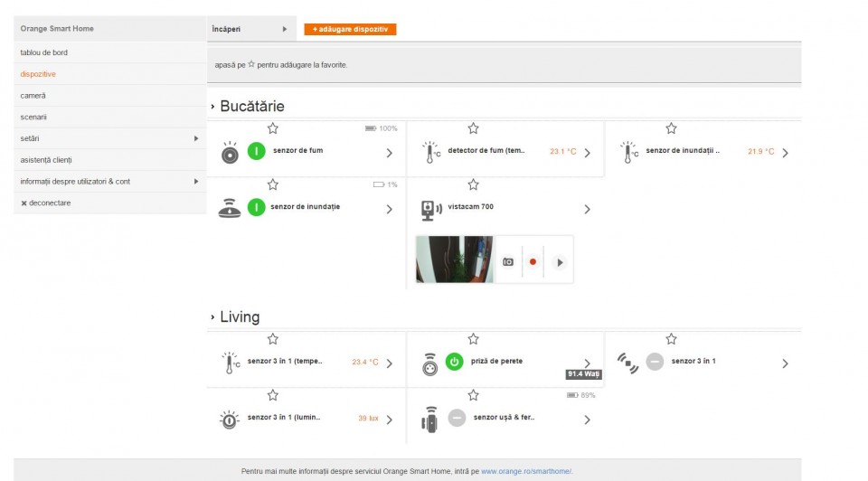This screenshot has width=868, height=481.
Task: Collapse the Bucătărie room section
Action: (212, 107)
